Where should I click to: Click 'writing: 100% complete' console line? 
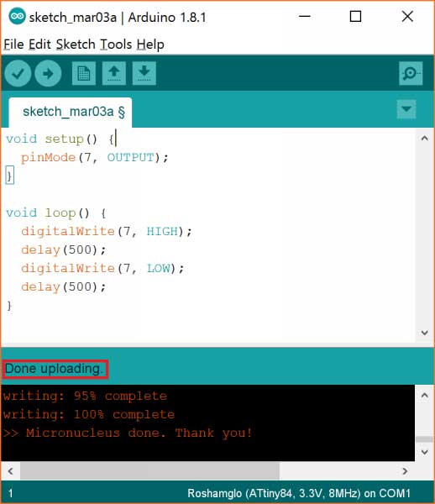click(x=89, y=415)
